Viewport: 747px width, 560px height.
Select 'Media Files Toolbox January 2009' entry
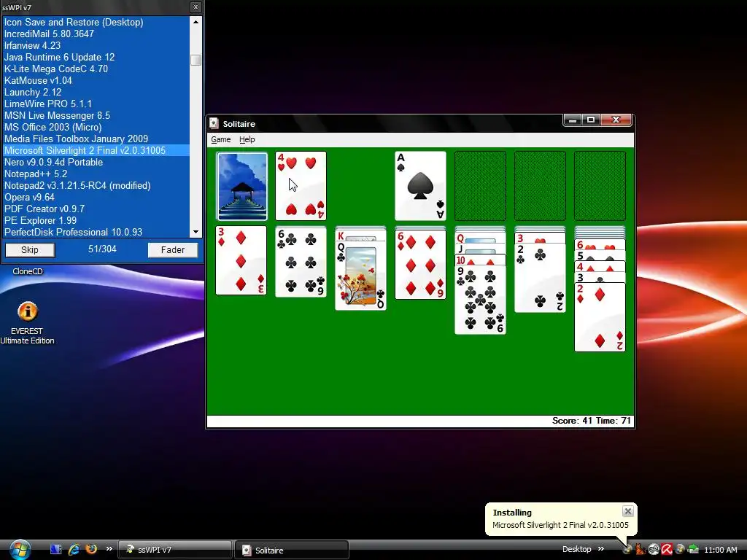pyautogui.click(x=96, y=139)
